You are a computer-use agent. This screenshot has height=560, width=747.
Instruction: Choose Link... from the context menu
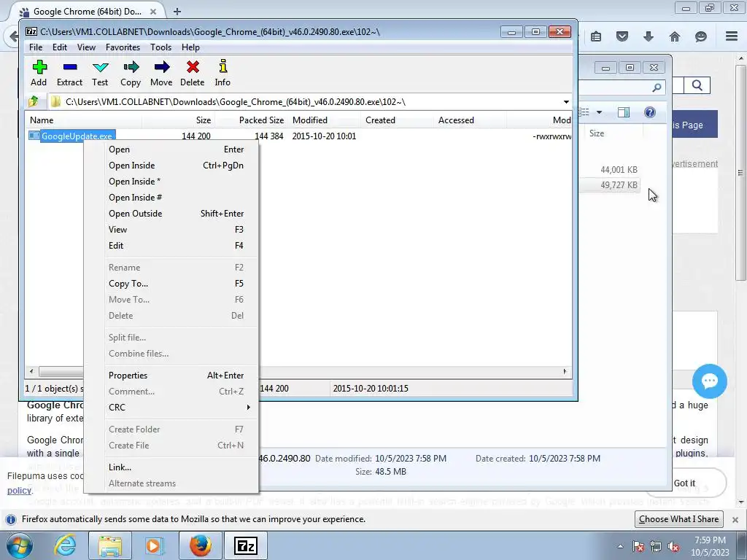coord(171,467)
